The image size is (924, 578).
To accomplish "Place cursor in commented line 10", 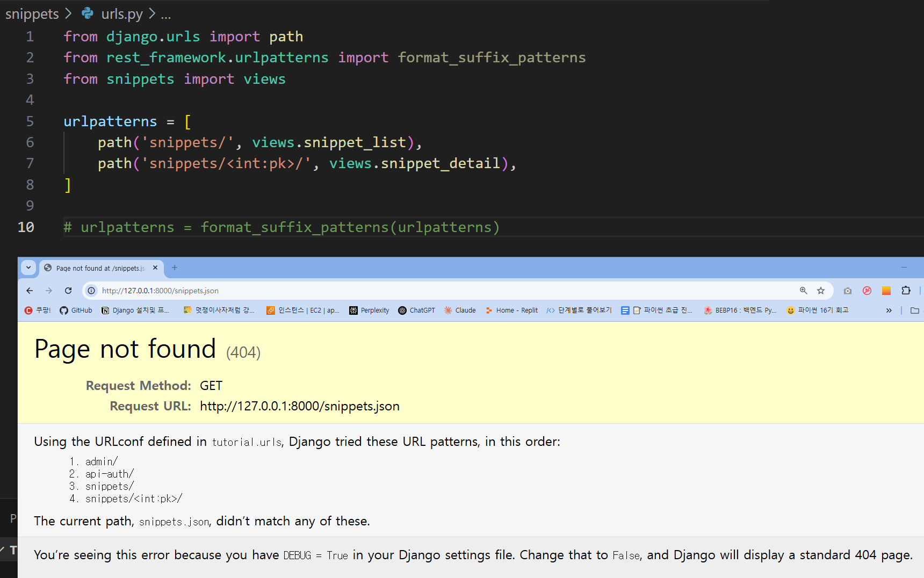I will pyautogui.click(x=281, y=227).
